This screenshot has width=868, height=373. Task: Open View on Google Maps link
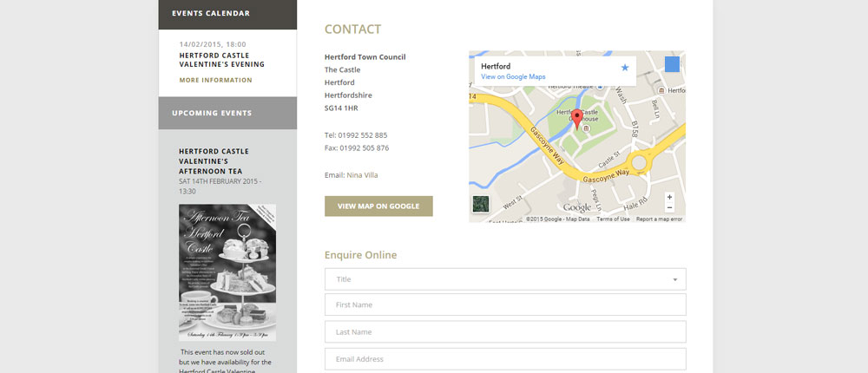pyautogui.click(x=513, y=77)
